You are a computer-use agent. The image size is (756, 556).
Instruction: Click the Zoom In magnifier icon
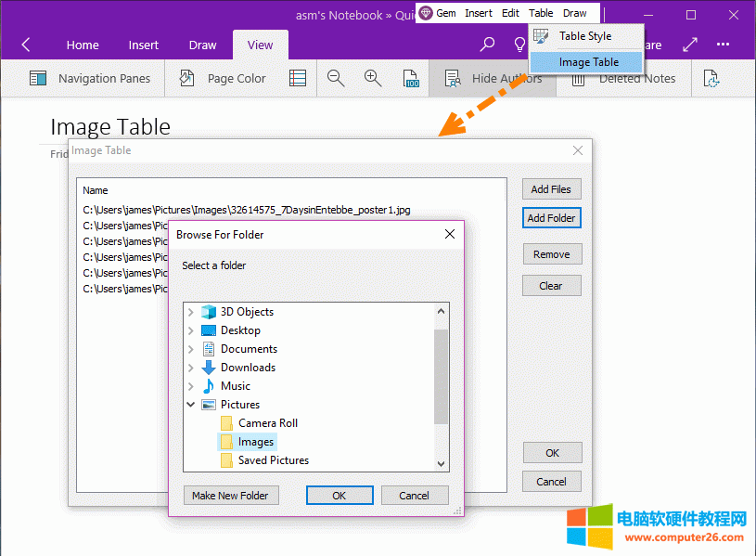click(373, 79)
